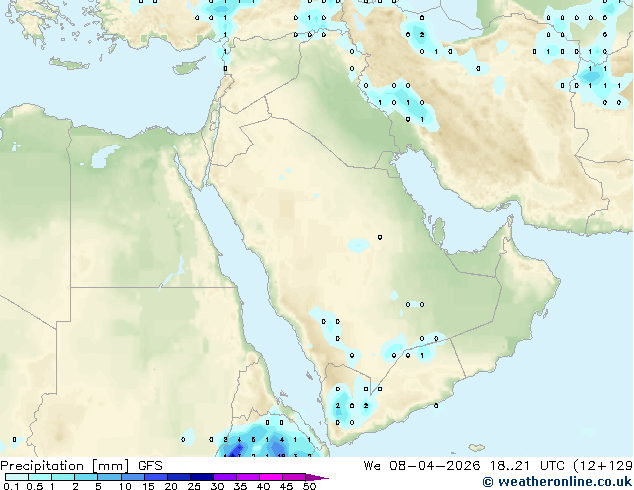Click the '25' legend scale label
Viewport: 634px width, 490px height.
pos(194,486)
